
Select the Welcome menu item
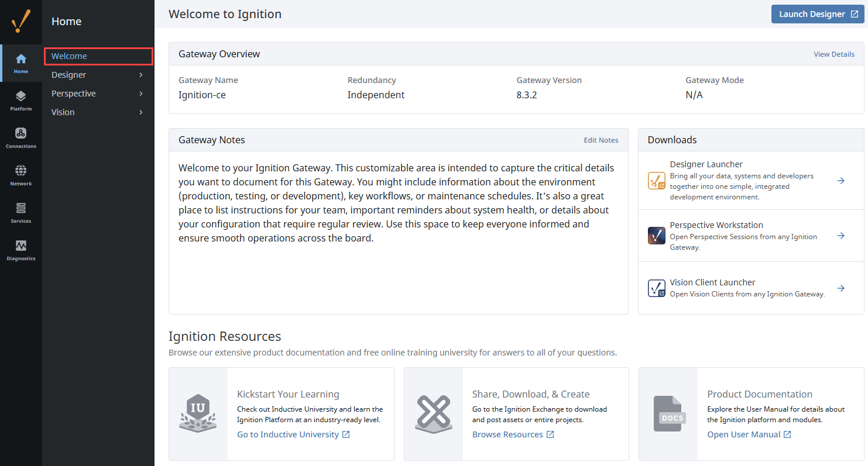click(x=70, y=56)
